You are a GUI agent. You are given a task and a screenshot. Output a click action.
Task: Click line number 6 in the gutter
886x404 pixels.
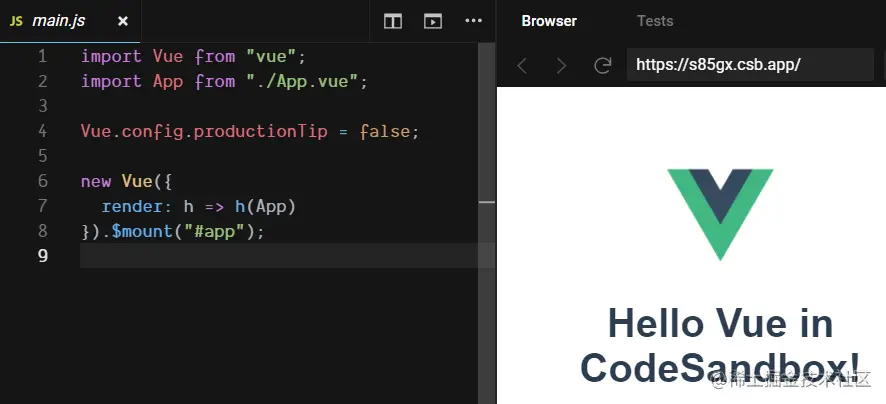pos(42,181)
